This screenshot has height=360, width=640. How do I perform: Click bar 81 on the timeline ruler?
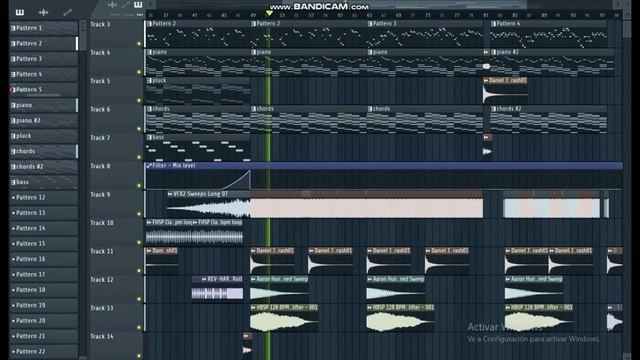pos(486,15)
